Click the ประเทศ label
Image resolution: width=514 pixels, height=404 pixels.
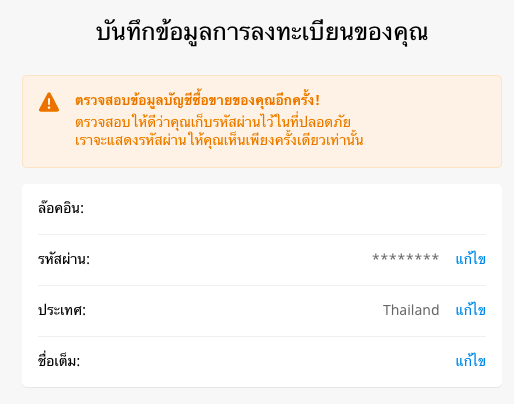tap(62, 310)
